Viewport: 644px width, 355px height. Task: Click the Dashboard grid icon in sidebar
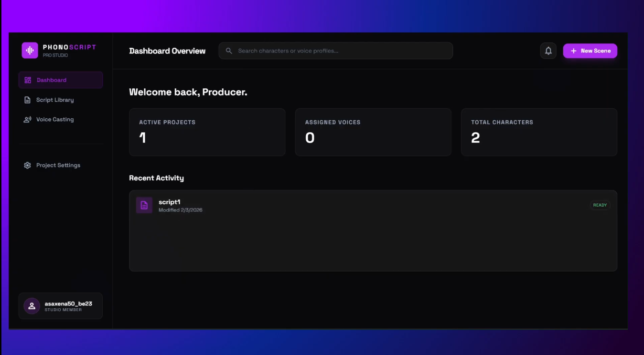click(28, 80)
